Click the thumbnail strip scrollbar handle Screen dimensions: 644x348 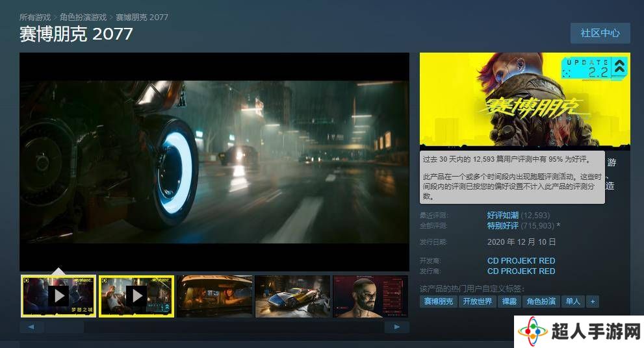pos(65,327)
